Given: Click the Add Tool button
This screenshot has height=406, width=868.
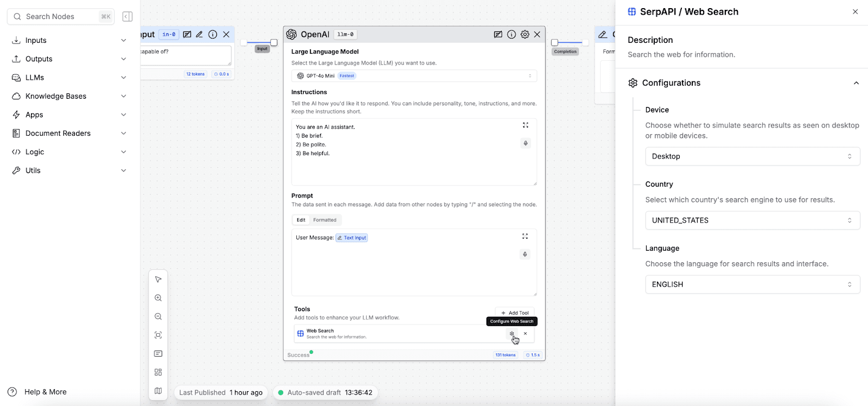Looking at the screenshot, I should [x=514, y=313].
